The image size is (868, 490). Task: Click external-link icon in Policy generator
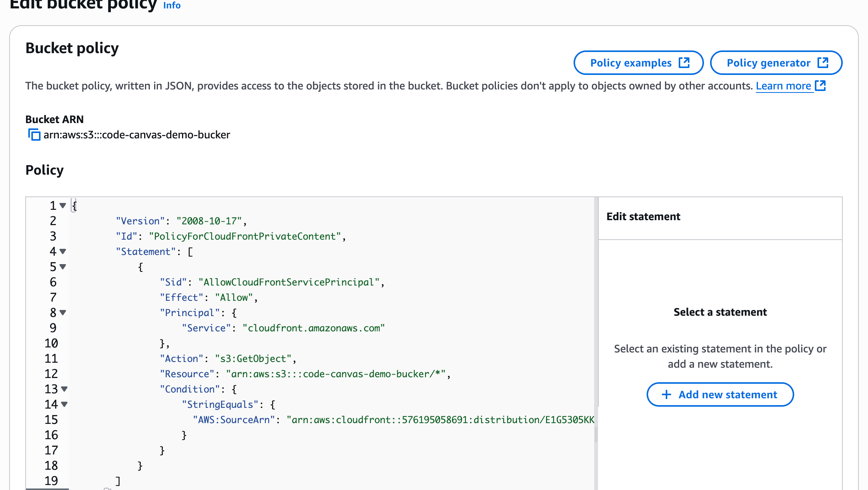point(823,63)
